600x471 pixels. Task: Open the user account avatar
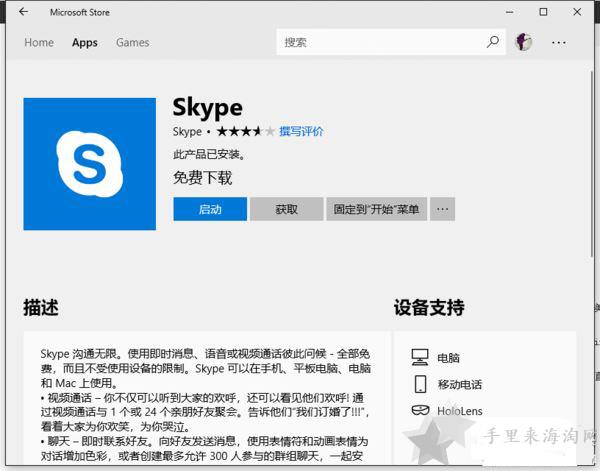coord(523,42)
